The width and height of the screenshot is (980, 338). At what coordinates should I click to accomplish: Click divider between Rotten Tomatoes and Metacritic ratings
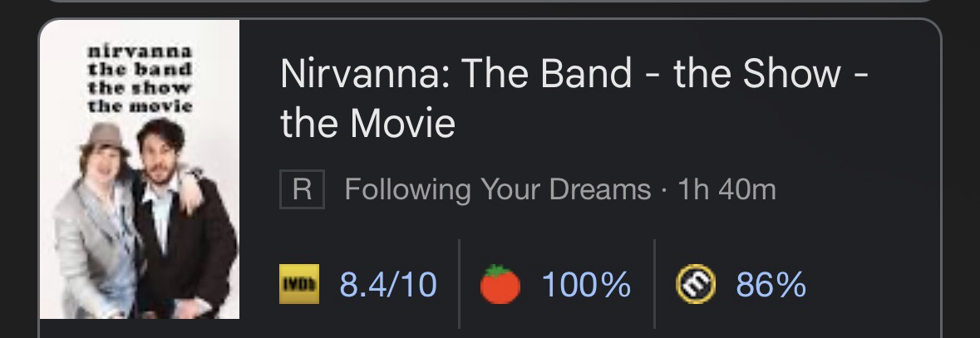click(x=654, y=284)
